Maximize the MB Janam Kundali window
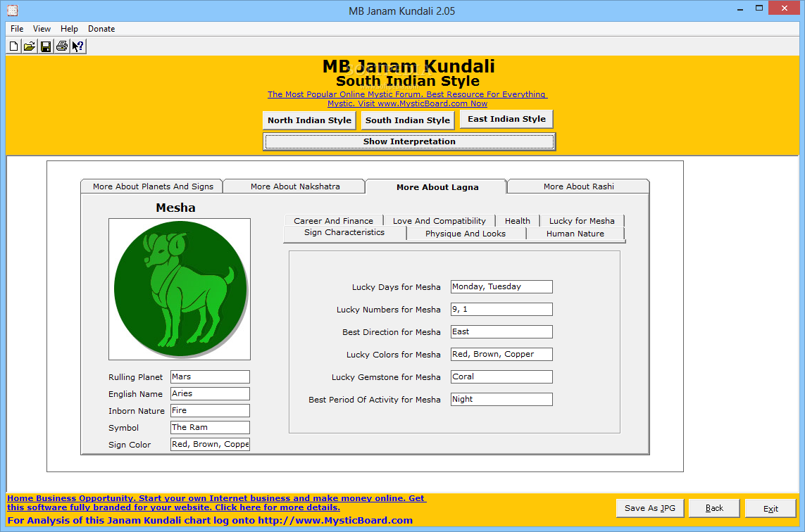 click(x=759, y=8)
